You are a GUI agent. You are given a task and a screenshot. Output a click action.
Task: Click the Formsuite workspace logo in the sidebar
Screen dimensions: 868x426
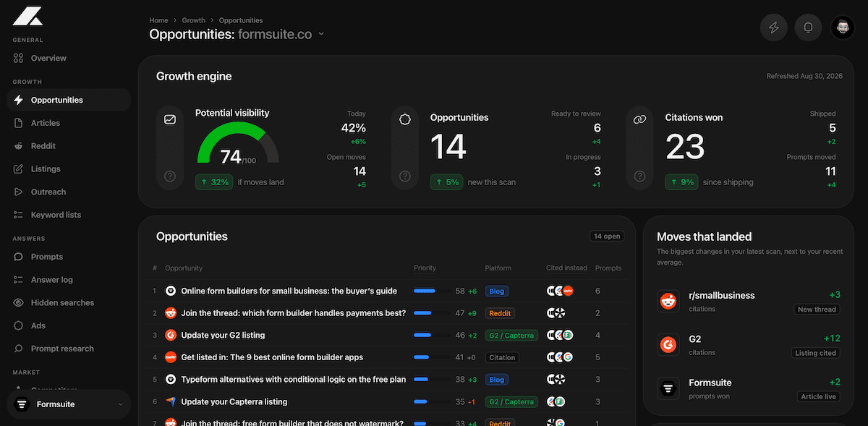click(x=22, y=404)
